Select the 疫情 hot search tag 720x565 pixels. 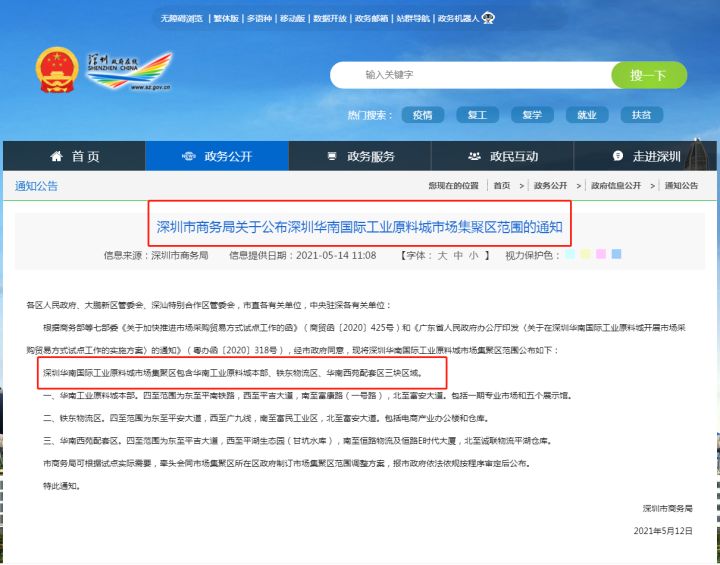click(422, 115)
